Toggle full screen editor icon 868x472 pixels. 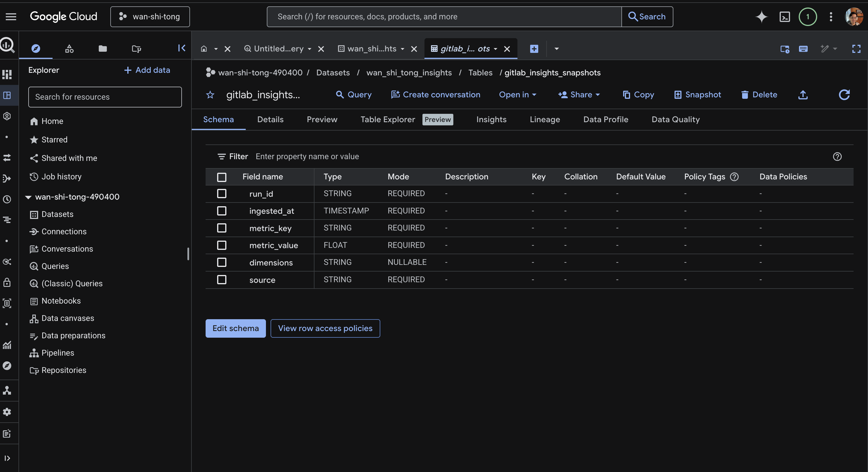[856, 49]
